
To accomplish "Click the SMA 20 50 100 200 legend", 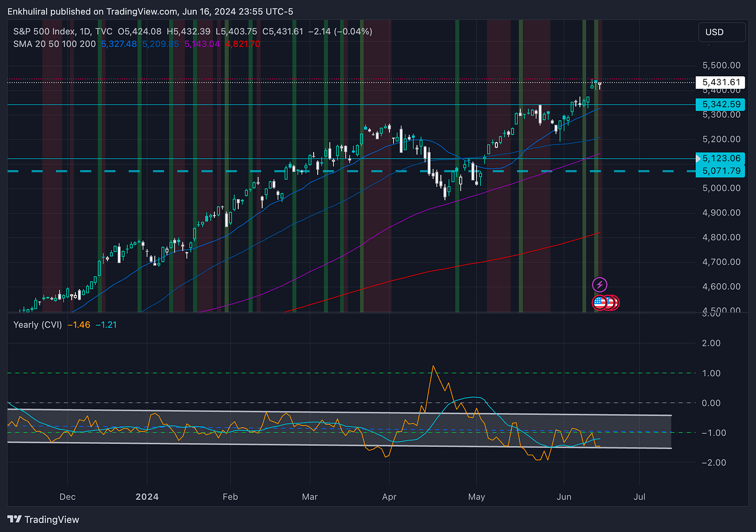I will pyautogui.click(x=55, y=44).
